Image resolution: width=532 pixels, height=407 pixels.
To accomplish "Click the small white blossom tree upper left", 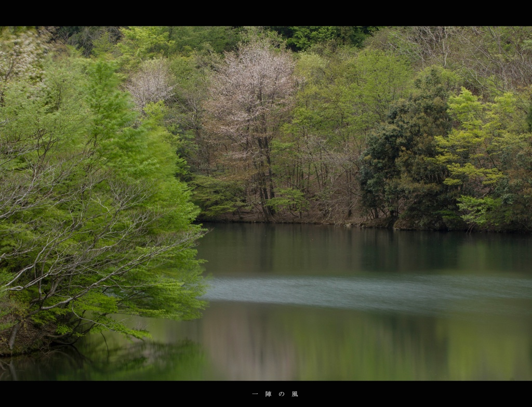I will click(x=151, y=83).
